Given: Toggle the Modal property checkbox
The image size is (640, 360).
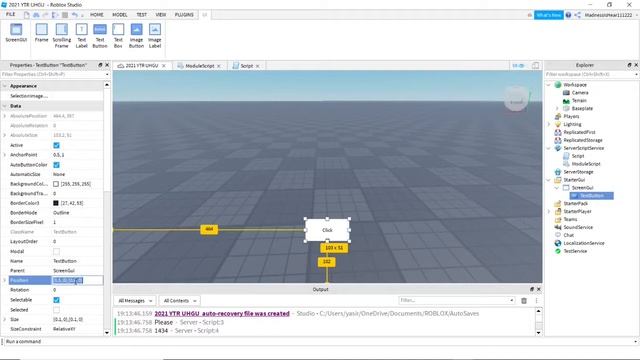Looking at the screenshot, I should pyautogui.click(x=56, y=251).
